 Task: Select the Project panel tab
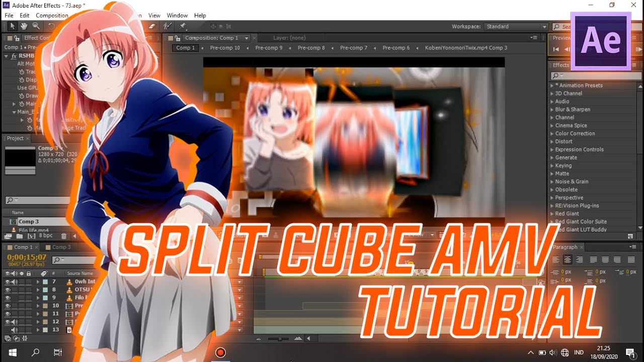[x=15, y=138]
